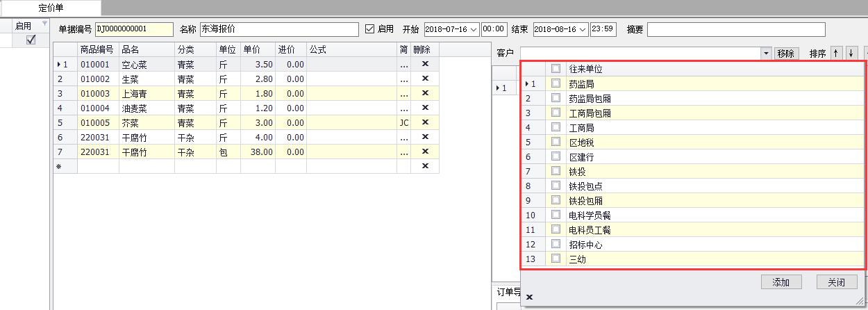The image size is (868, 310).
Task: Delete the 油麦菜 row with its X icon
Action: pos(425,108)
